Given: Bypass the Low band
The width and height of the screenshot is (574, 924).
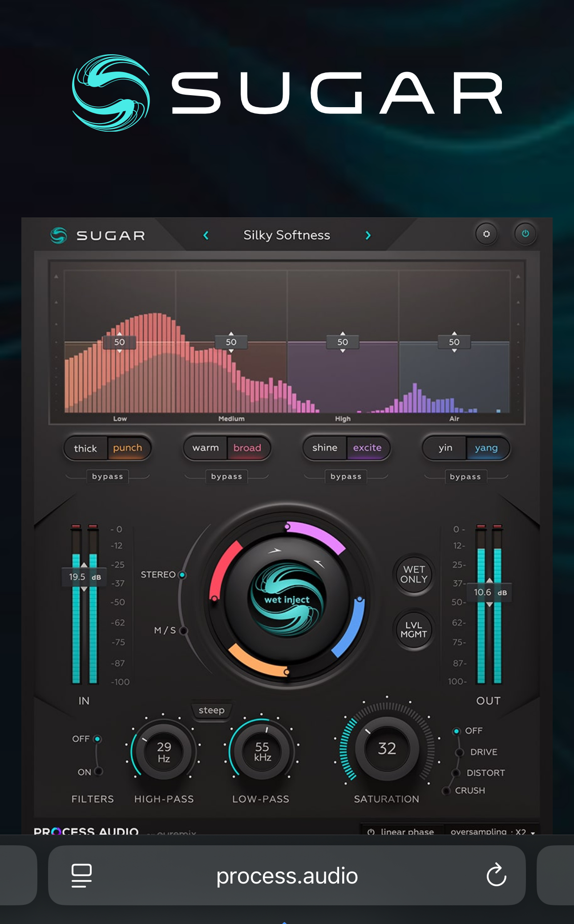Looking at the screenshot, I should (x=107, y=476).
